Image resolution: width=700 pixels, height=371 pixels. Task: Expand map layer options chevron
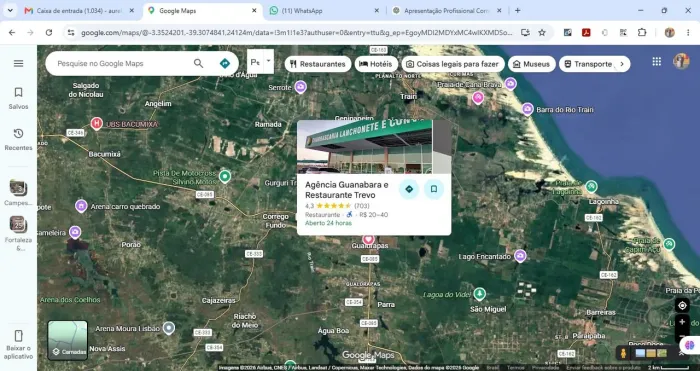tap(681, 353)
